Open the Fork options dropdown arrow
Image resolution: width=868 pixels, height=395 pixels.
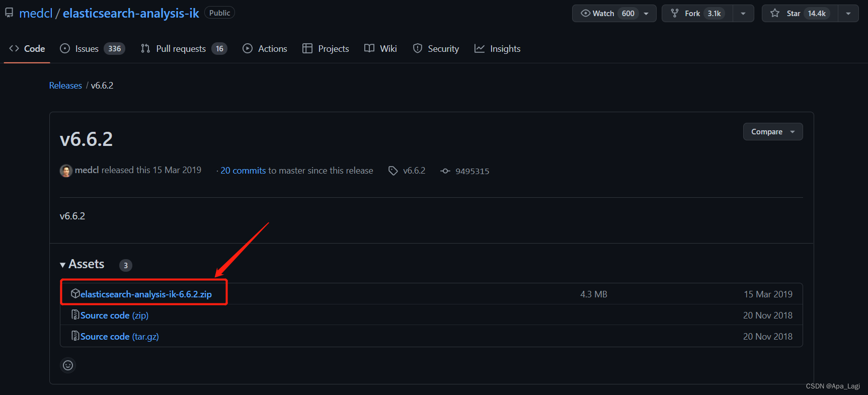tap(743, 14)
